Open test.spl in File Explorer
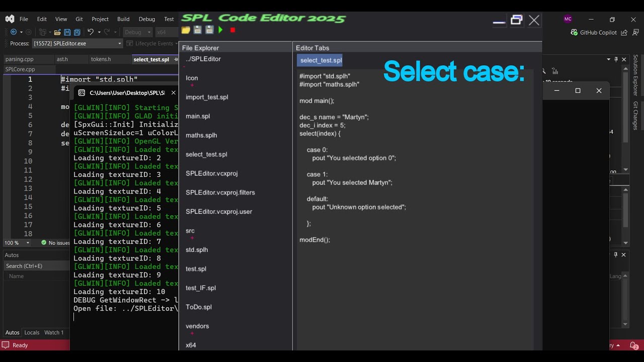 (x=196, y=269)
